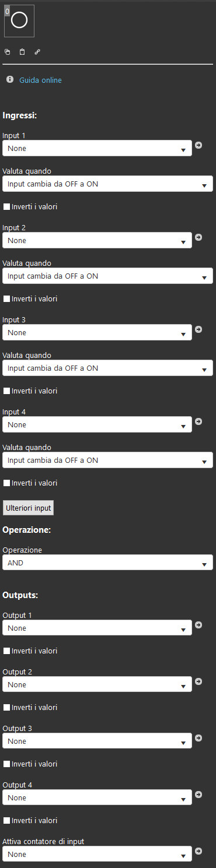Check Inverti i valori under Output 2
Image resolution: width=216 pixels, height=868 pixels.
click(x=7, y=707)
